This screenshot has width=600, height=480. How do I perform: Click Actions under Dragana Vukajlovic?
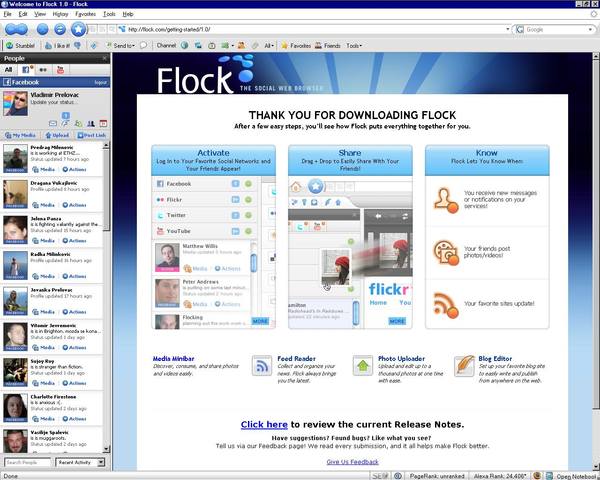74,205
